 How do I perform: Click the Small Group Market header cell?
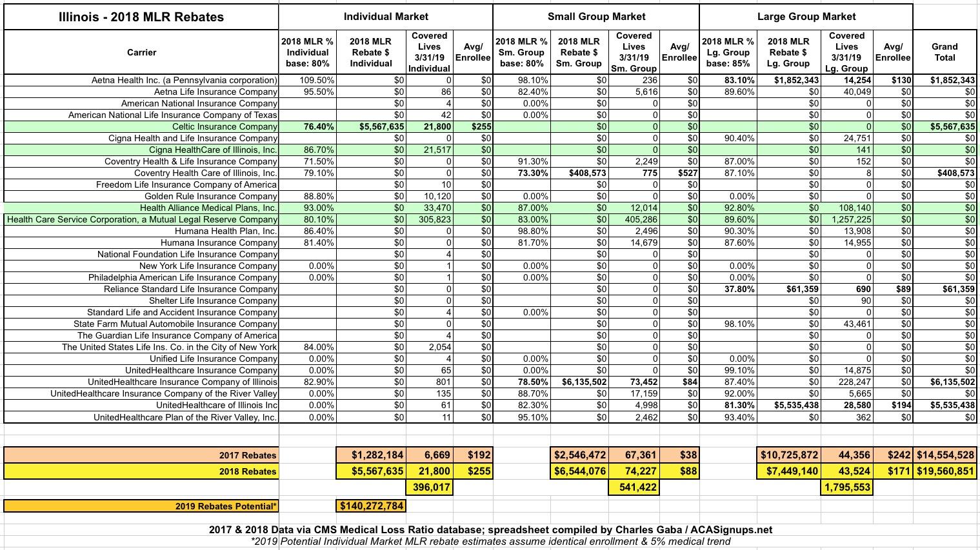[595, 17]
